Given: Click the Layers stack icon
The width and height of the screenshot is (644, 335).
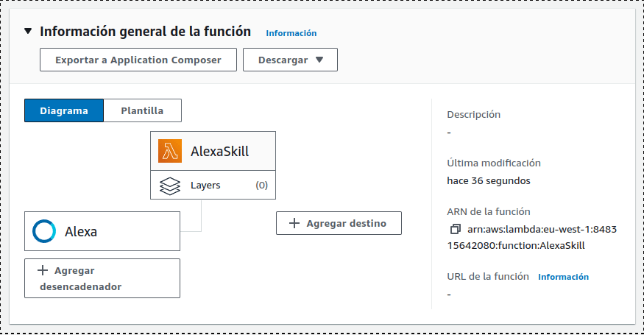Looking at the screenshot, I should 169,186.
